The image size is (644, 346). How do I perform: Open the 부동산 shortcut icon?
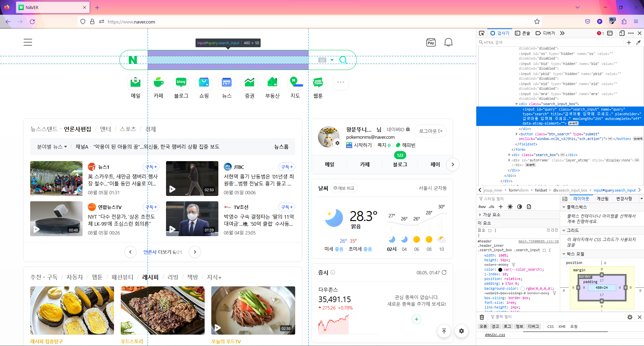pyautogui.click(x=272, y=82)
